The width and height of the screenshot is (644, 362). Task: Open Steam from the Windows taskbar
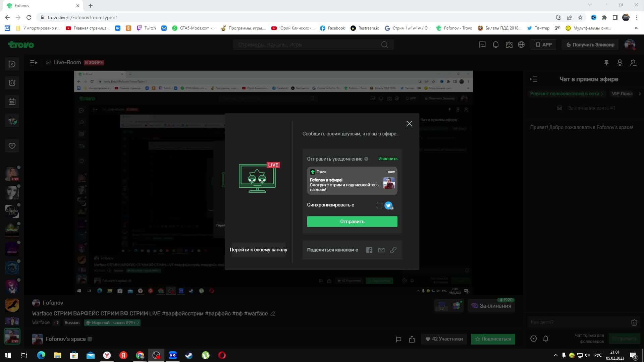click(x=189, y=355)
